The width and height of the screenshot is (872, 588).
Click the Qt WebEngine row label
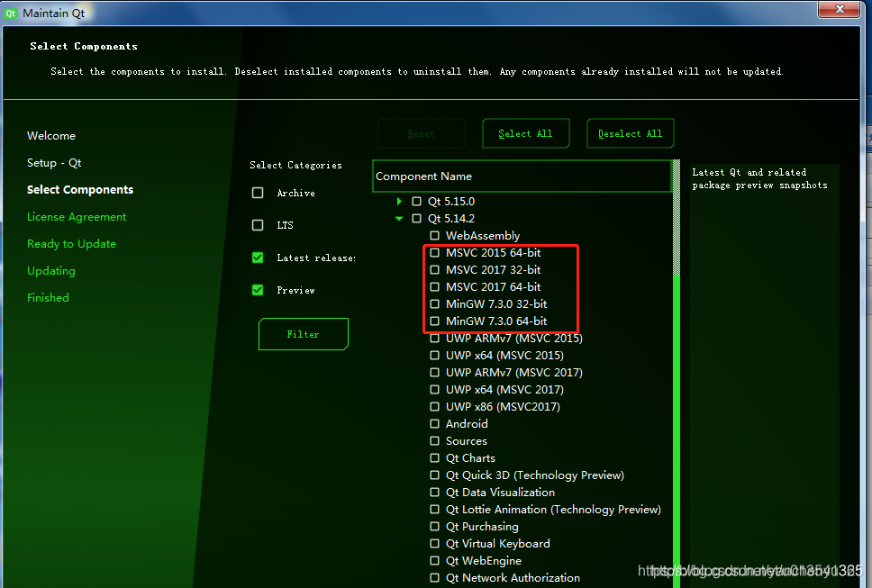click(483, 561)
